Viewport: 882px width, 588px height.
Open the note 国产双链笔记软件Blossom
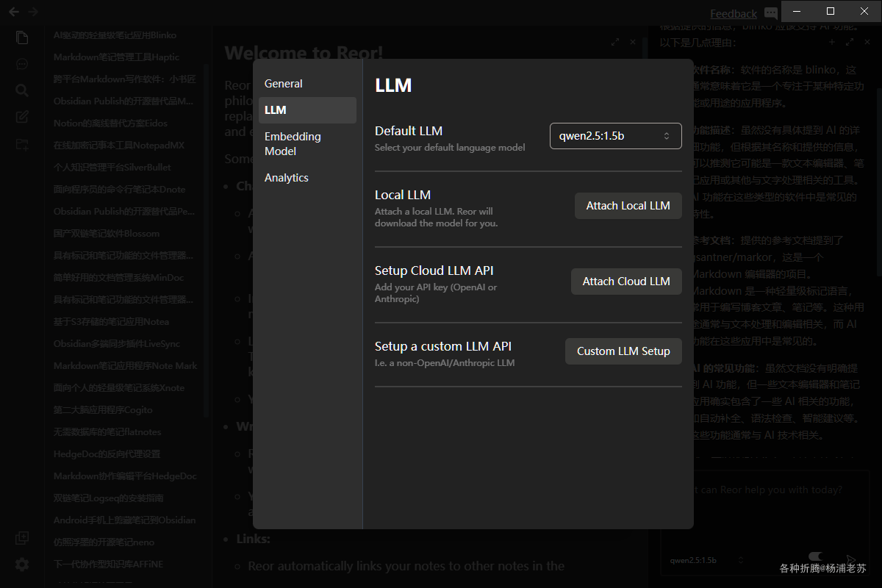point(106,234)
